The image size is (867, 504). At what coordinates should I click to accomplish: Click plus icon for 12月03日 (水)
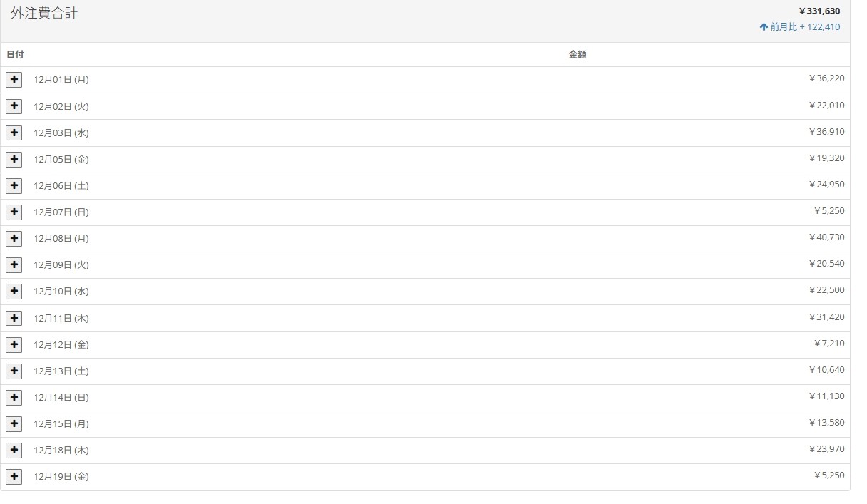click(14, 133)
